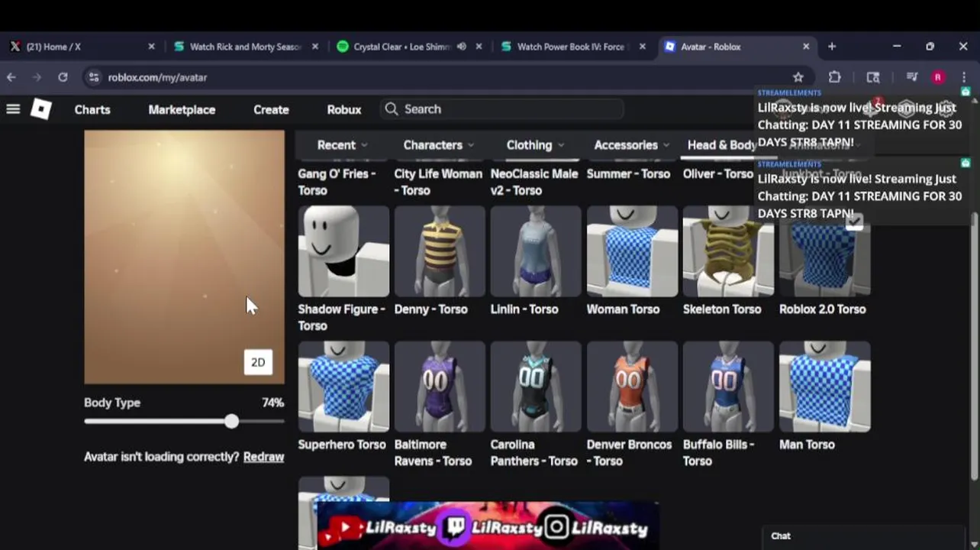
Task: Select Superhero Torso thumbnail
Action: pos(343,387)
